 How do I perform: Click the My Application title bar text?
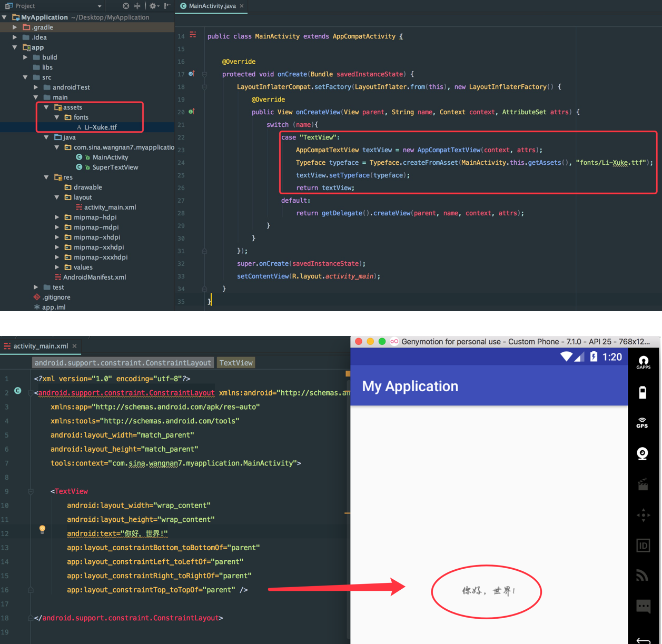[x=410, y=386]
